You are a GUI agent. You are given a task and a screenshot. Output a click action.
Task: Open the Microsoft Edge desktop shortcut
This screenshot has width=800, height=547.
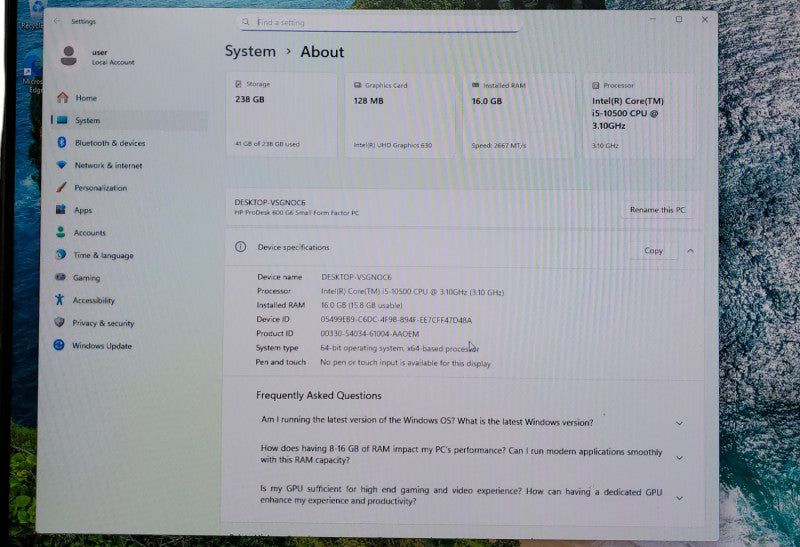click(x=33, y=71)
